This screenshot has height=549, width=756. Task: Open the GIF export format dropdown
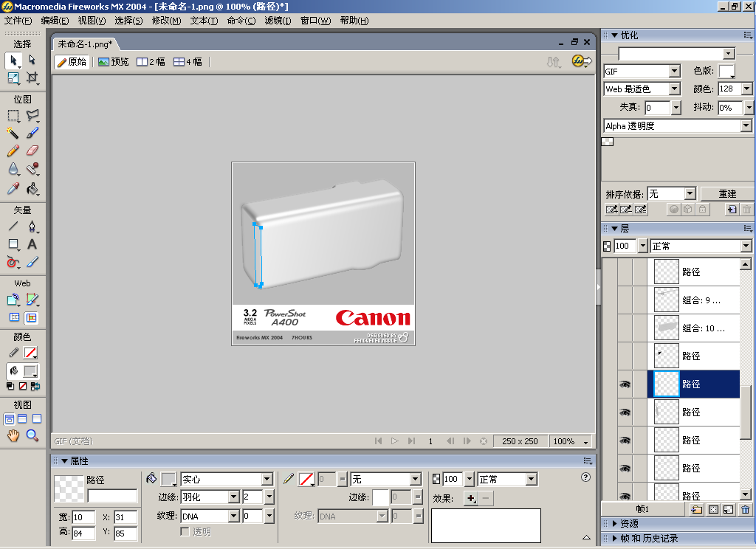tap(675, 72)
